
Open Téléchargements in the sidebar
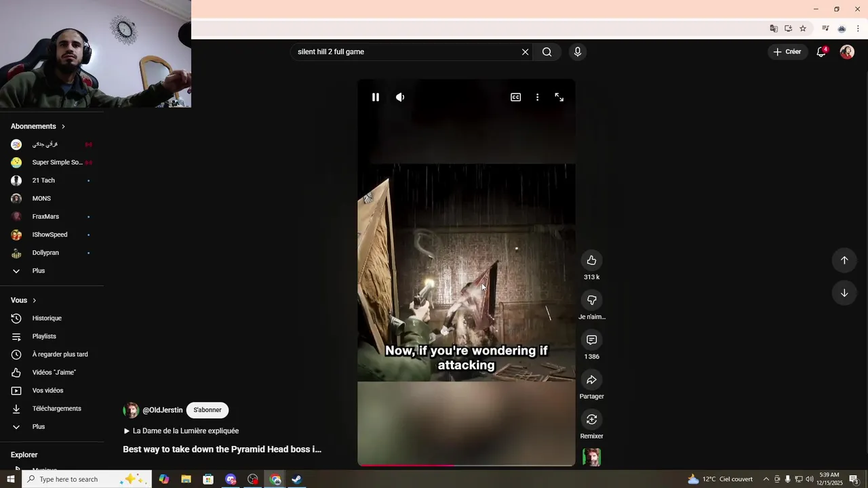pos(52,409)
